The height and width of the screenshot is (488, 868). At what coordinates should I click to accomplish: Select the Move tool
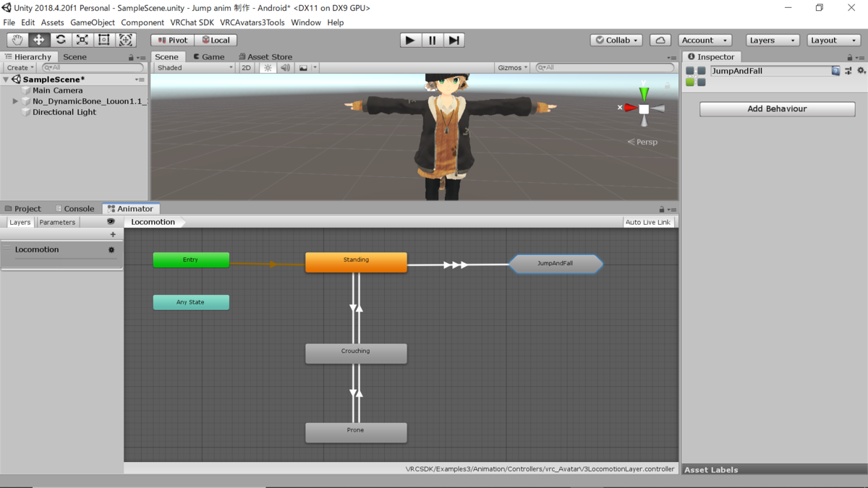pyautogui.click(x=39, y=40)
